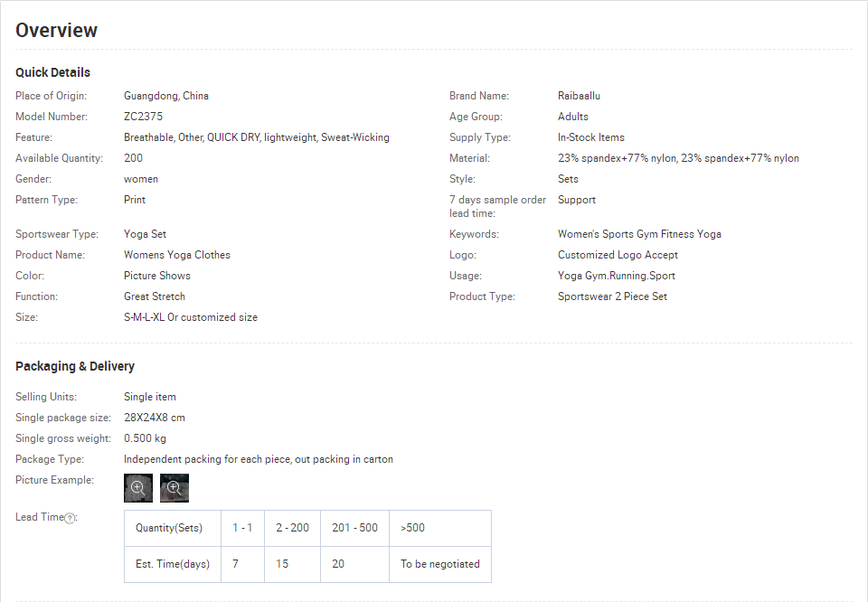Click the model number ZC2375
The width and height of the screenshot is (868, 602).
pos(144,117)
